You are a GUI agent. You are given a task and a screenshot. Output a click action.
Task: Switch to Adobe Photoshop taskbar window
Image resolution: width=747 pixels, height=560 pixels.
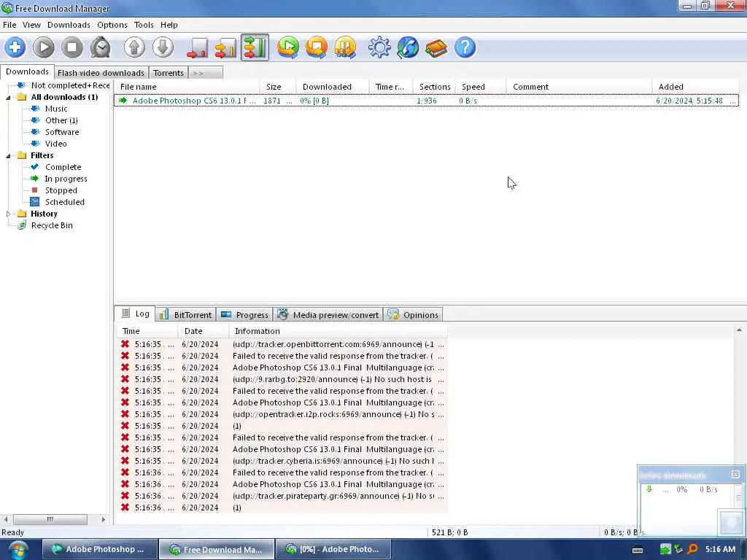tap(100, 549)
